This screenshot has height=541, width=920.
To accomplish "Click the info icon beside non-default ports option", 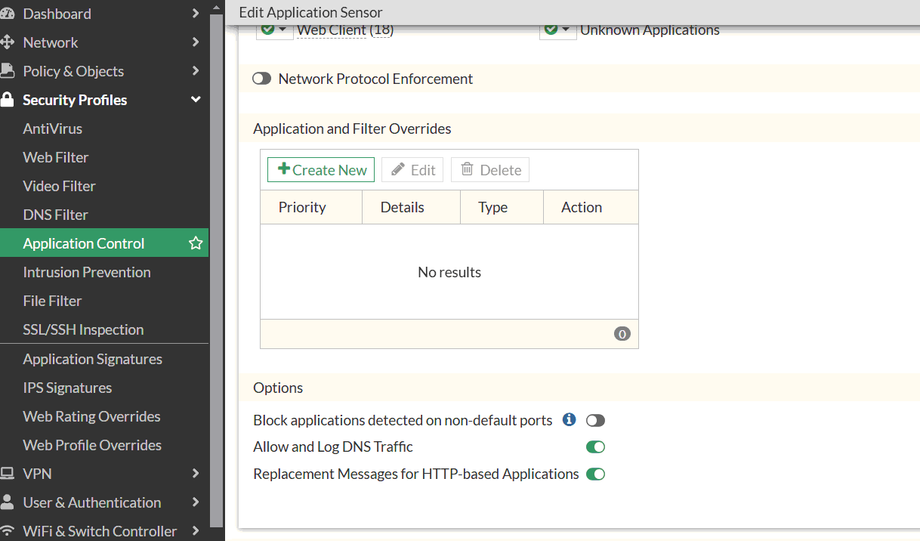I will tap(569, 420).
